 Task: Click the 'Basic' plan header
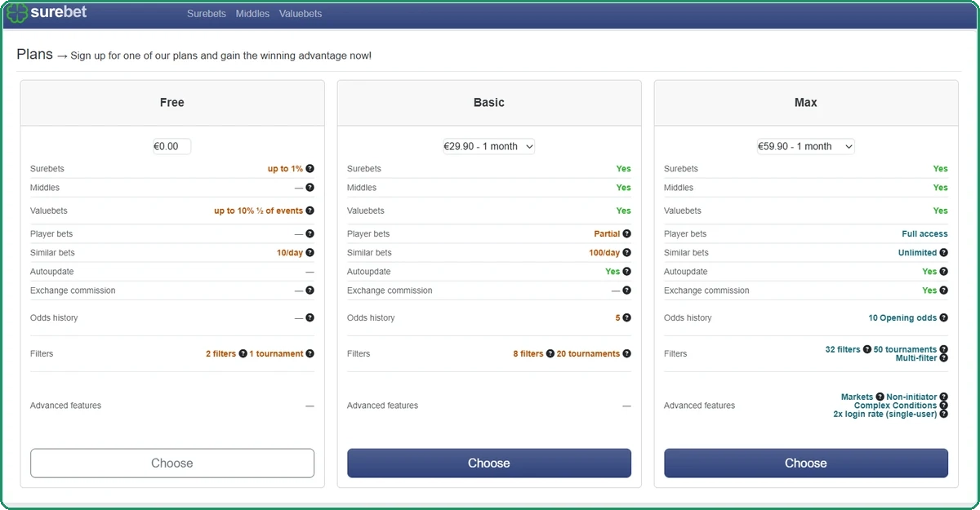[x=489, y=103]
